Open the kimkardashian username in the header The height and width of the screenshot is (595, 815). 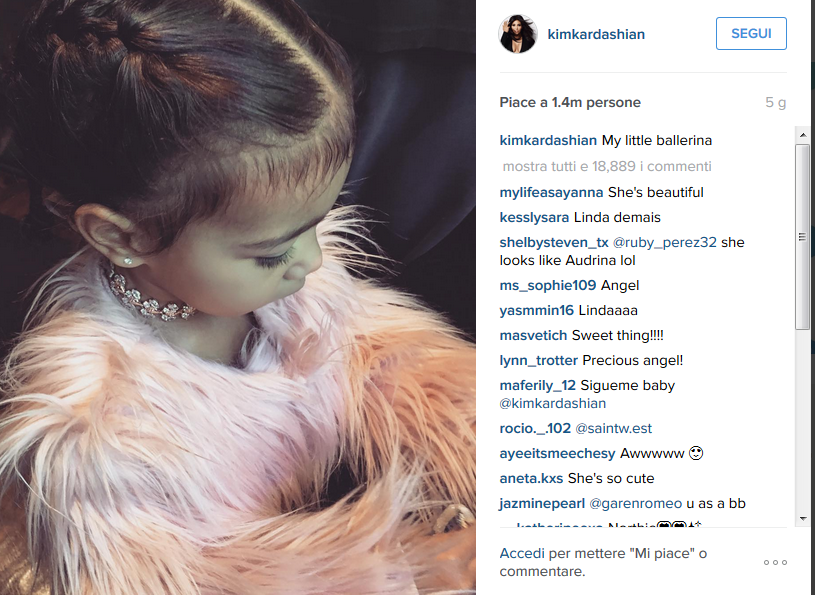pyautogui.click(x=596, y=34)
